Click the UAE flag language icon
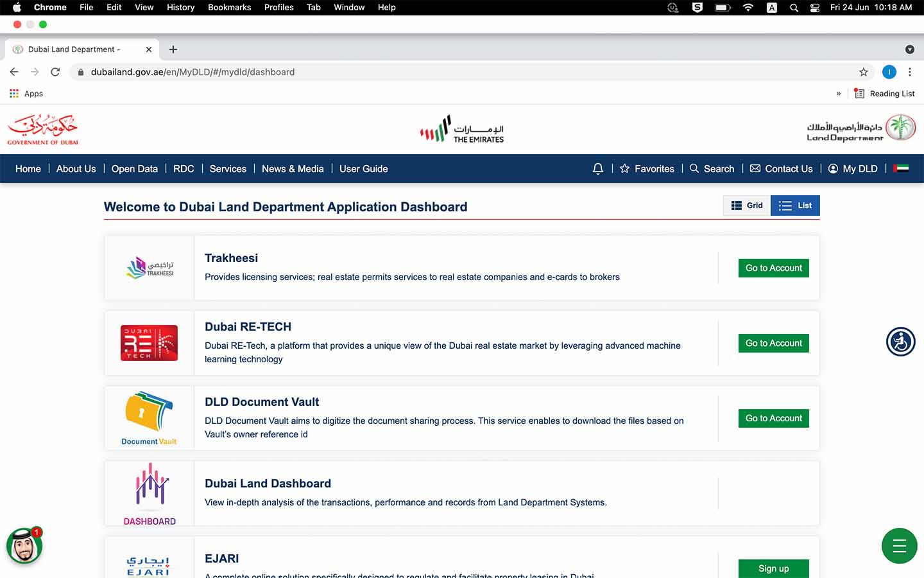Viewport: 924px width, 578px height. 901,169
